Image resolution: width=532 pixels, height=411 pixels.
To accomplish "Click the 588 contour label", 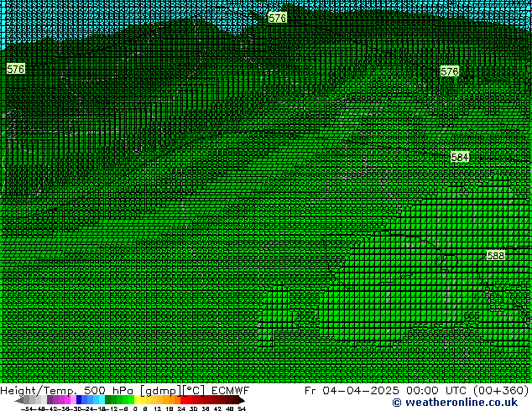I will [495, 255].
